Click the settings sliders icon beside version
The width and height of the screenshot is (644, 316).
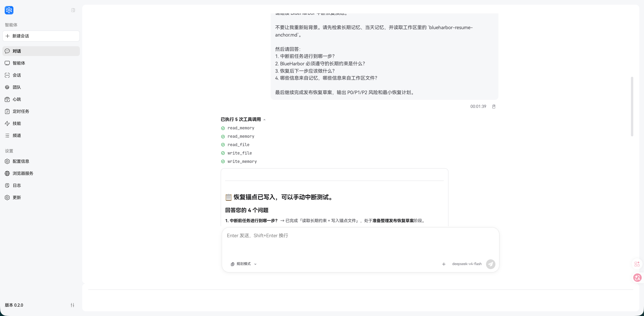pyautogui.click(x=72, y=305)
